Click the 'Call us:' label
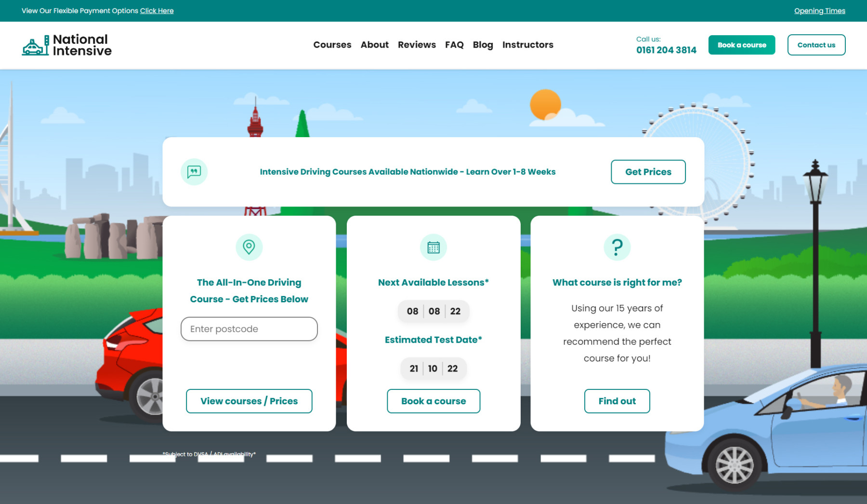The height and width of the screenshot is (504, 867). [x=648, y=39]
